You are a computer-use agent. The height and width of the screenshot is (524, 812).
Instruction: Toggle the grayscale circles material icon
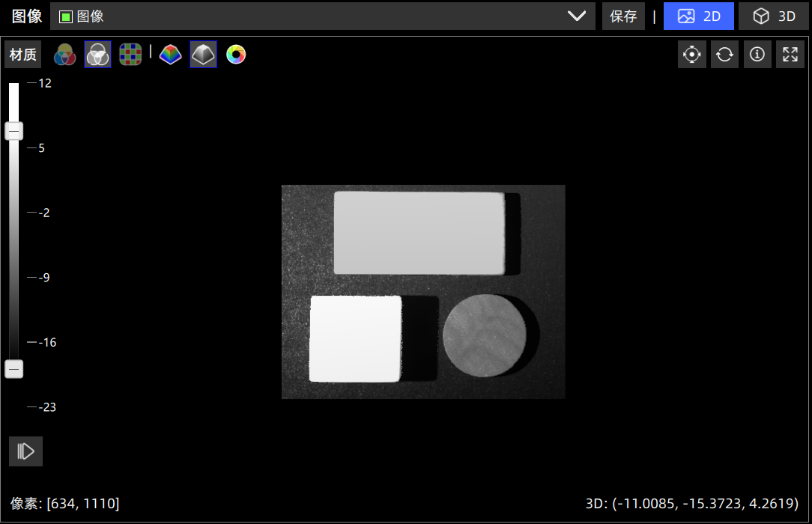(x=97, y=55)
